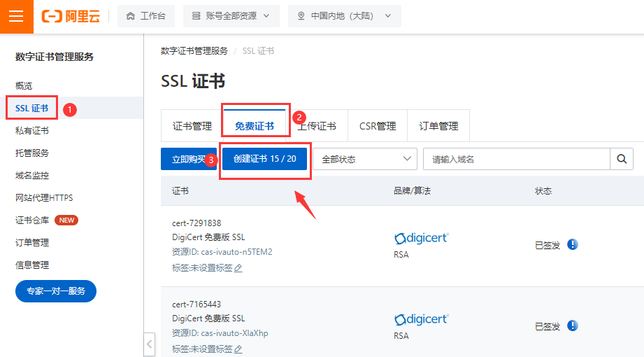Expand 账号全部资源 dropdown
This screenshot has width=644, height=357.
[231, 16]
